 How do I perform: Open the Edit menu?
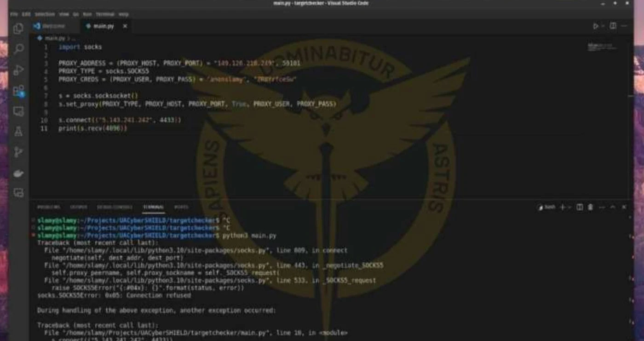26,14
